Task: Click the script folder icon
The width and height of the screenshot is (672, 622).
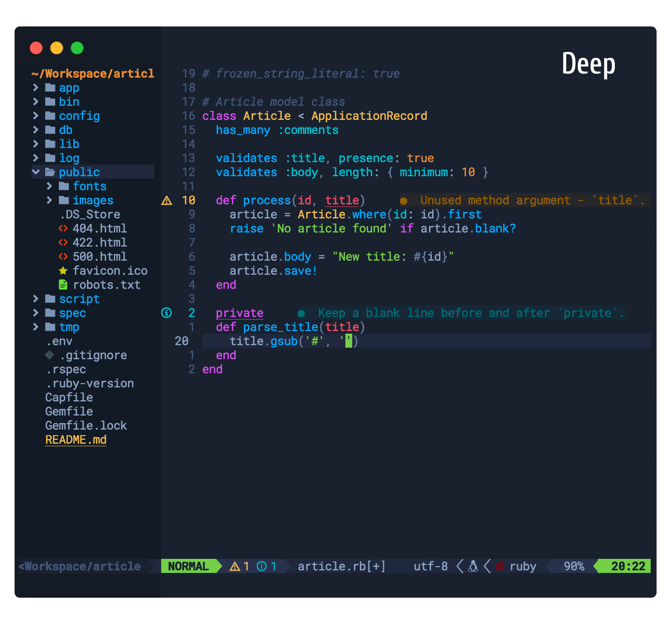Action: coord(50,299)
